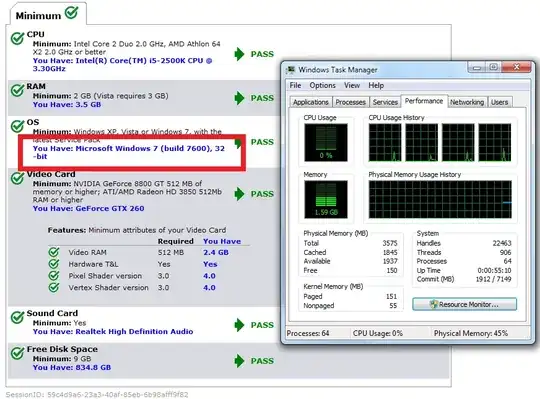
Task: Switch to the Services tab
Action: pyautogui.click(x=385, y=102)
